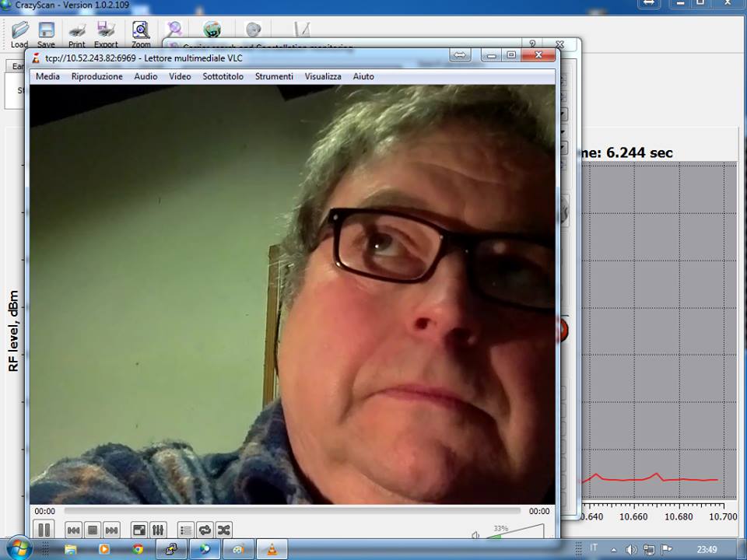Skip to the next media item
The image size is (747, 560).
click(111, 530)
